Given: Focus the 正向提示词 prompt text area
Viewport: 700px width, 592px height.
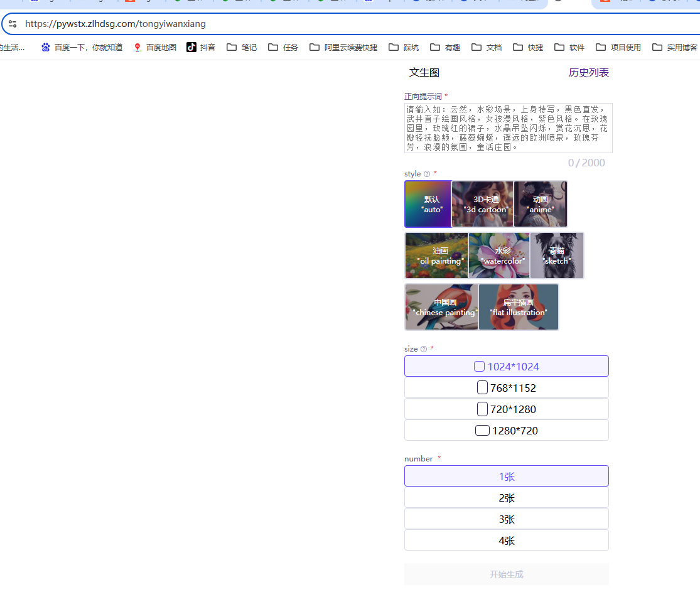Looking at the screenshot, I should point(508,128).
